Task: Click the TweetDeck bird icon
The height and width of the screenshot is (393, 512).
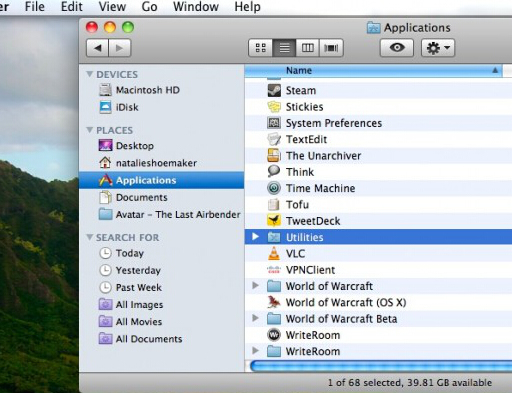Action: pos(274,221)
